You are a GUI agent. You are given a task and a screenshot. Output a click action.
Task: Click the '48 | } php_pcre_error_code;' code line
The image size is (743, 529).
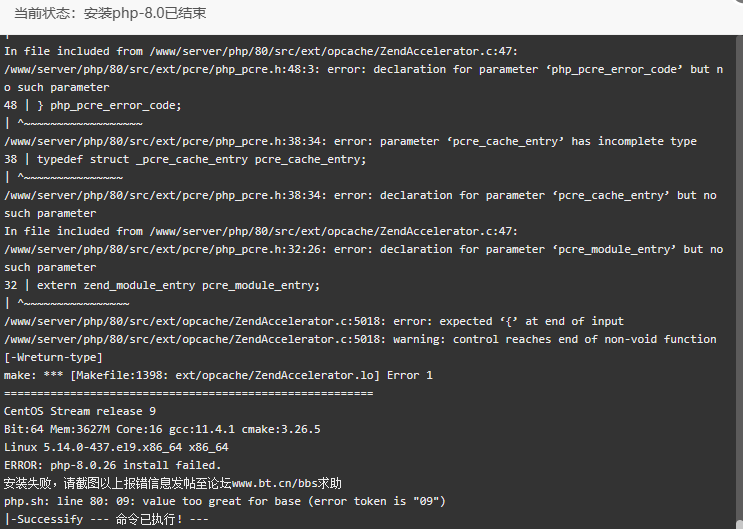pyautogui.click(x=92, y=105)
